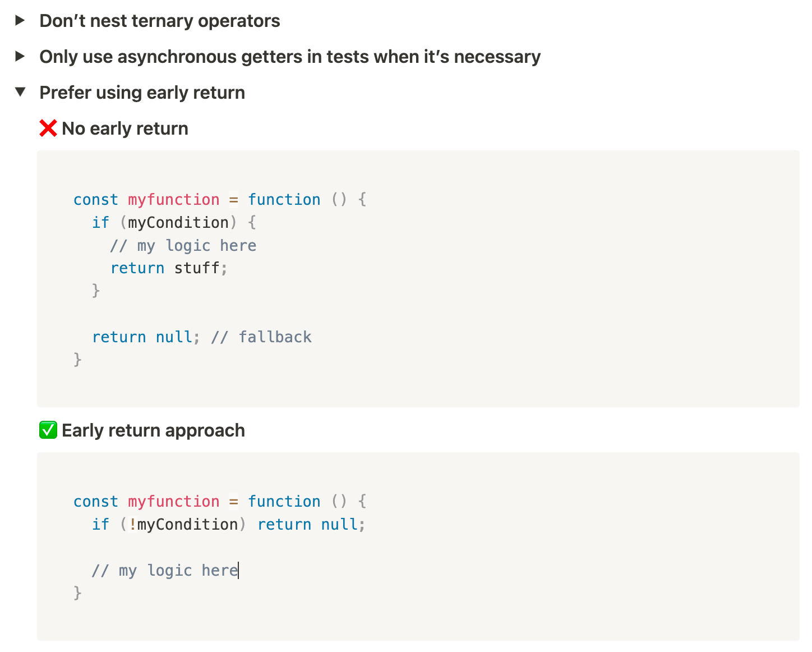Click "// my logic here" in second code block
The image size is (812, 652).
pyautogui.click(x=165, y=571)
